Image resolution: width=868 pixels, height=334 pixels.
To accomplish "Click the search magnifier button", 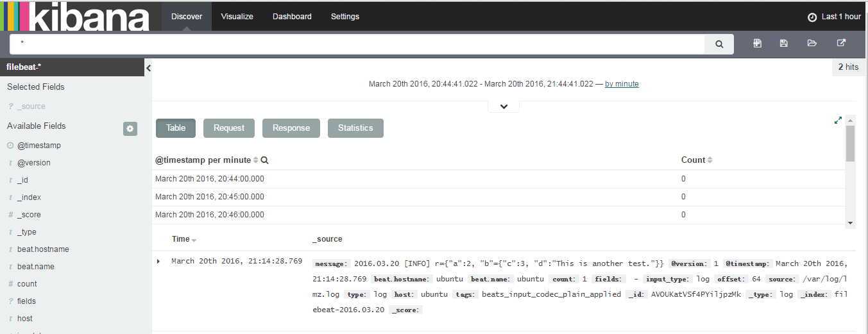I will pos(719,44).
